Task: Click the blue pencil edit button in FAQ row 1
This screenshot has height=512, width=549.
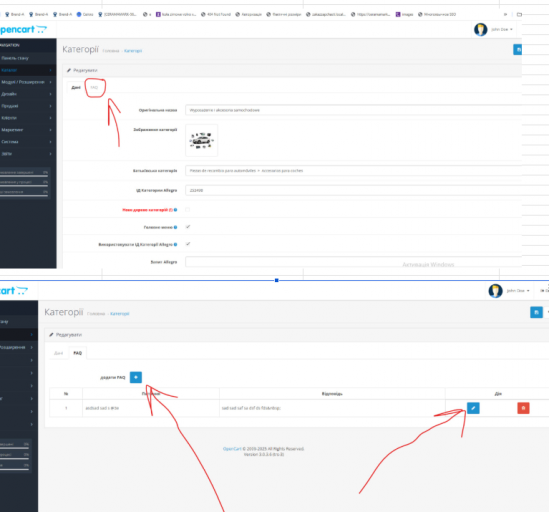Action: [x=473, y=408]
